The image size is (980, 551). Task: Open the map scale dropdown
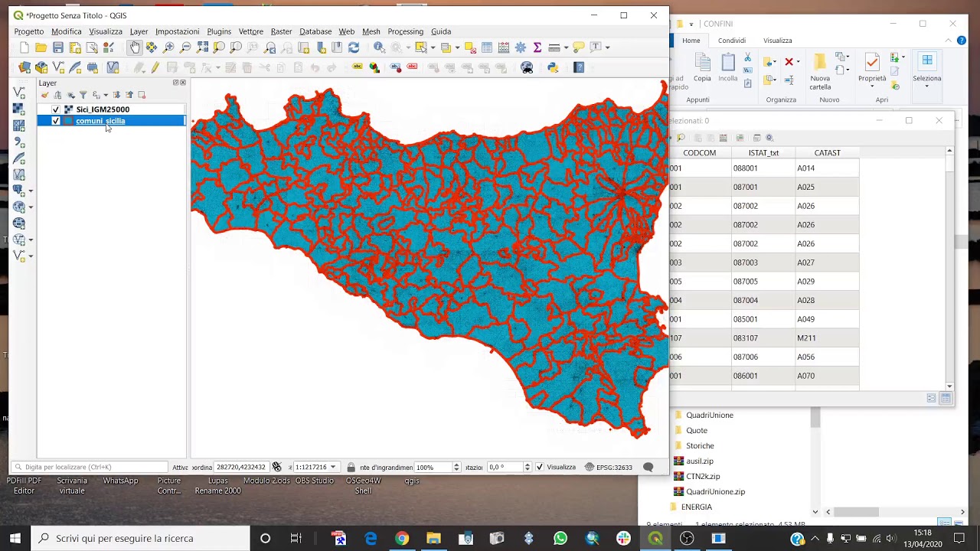[x=333, y=467]
